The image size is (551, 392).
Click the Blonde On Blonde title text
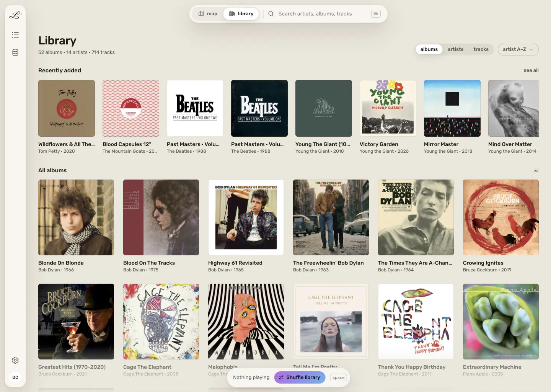pos(61,263)
